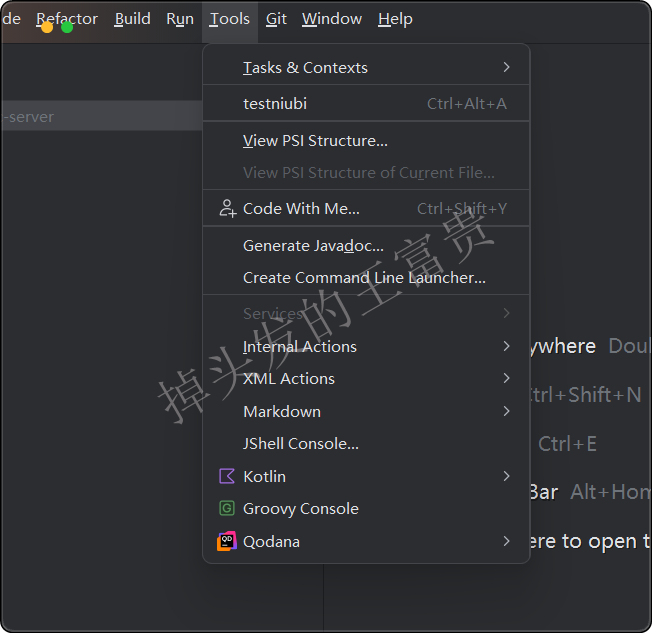Open Internal Actions submenu
This screenshot has width=652, height=633.
pos(366,346)
